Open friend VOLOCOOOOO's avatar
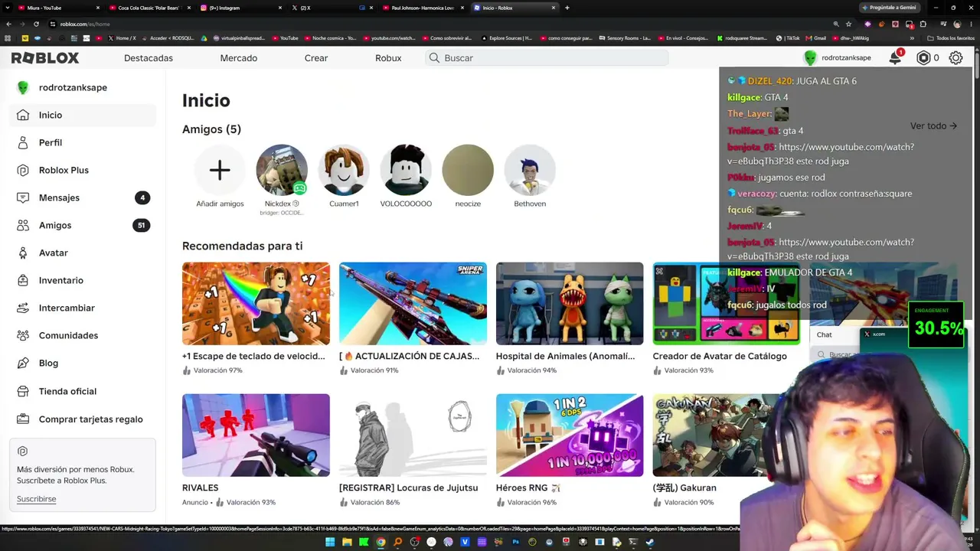Image resolution: width=980 pixels, height=551 pixels. (x=406, y=170)
